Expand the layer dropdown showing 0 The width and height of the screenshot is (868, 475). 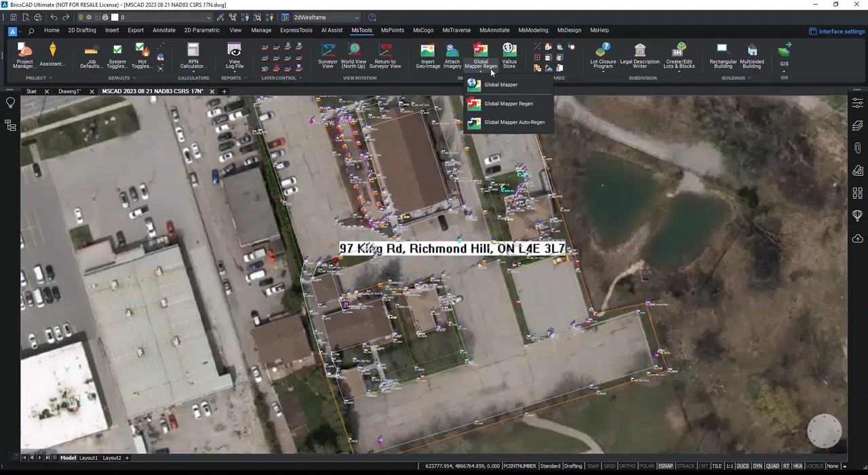click(208, 18)
